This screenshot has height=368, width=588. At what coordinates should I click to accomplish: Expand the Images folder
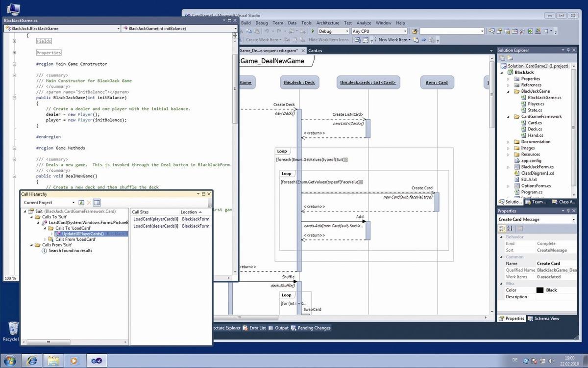[508, 148]
